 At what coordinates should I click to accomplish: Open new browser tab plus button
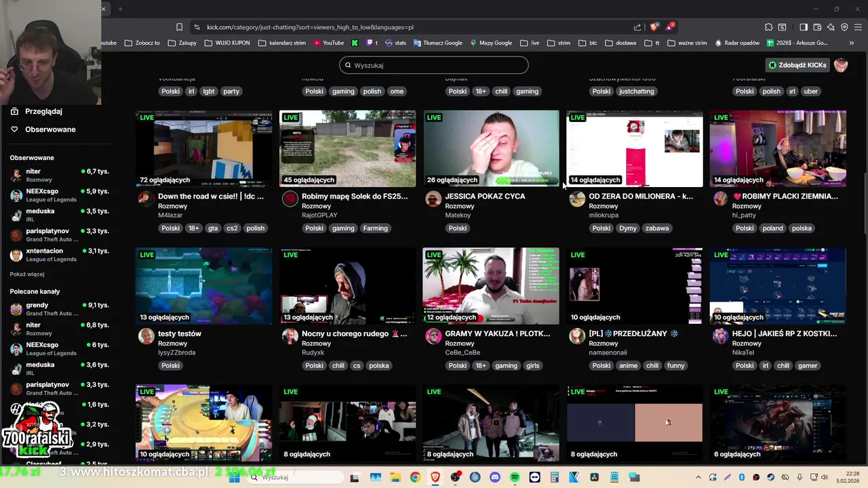[x=120, y=9]
